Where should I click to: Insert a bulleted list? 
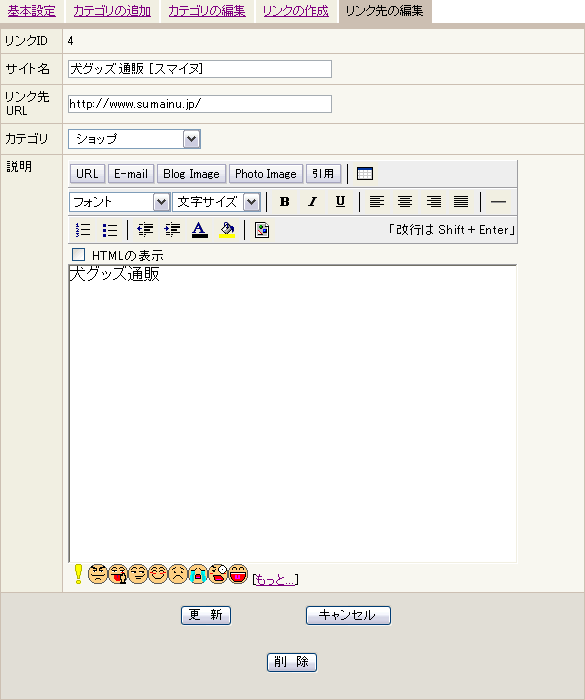point(110,230)
